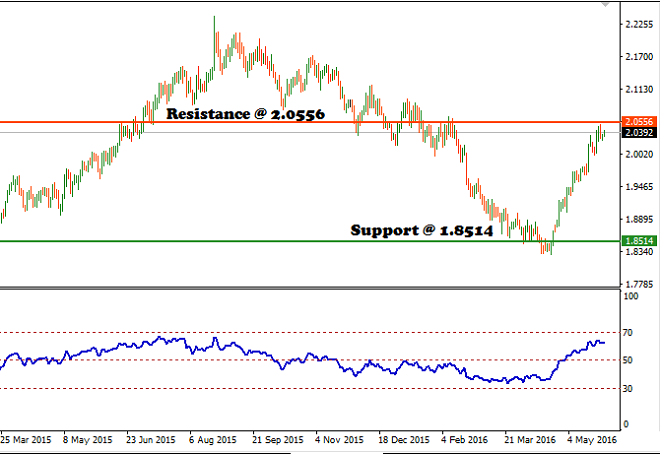This screenshot has width=660, height=454.
Task: Click the RSI 100 scale label
Action: [631, 296]
